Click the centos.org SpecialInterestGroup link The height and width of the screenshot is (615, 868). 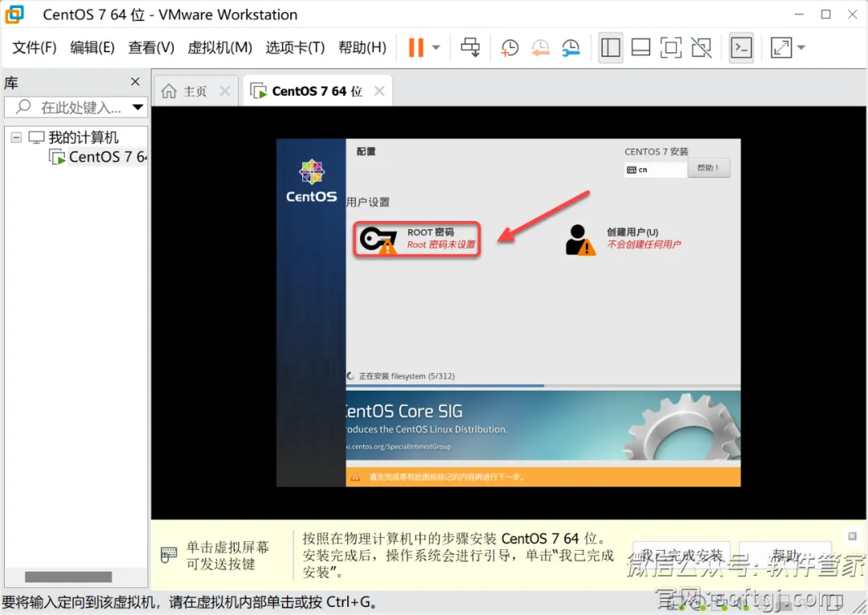click(399, 447)
